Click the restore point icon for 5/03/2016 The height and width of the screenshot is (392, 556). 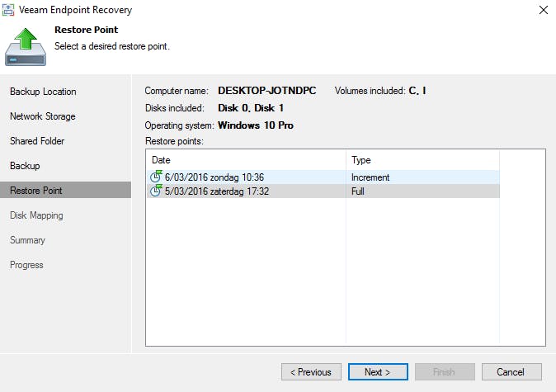[x=156, y=191]
